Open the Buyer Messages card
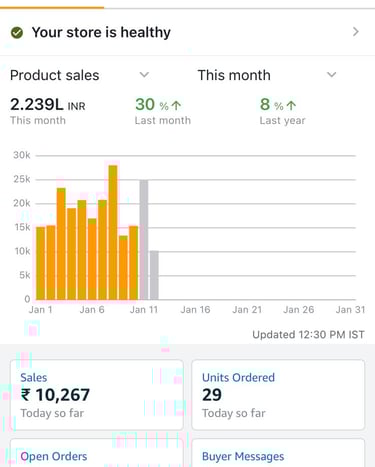The height and width of the screenshot is (467, 375). [278, 453]
